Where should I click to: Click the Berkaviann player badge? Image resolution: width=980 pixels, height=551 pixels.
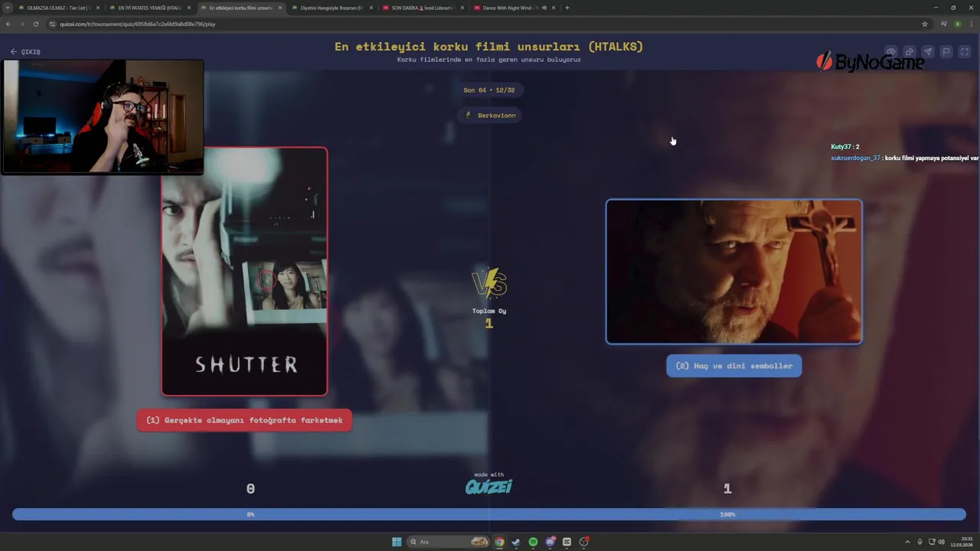pos(490,115)
